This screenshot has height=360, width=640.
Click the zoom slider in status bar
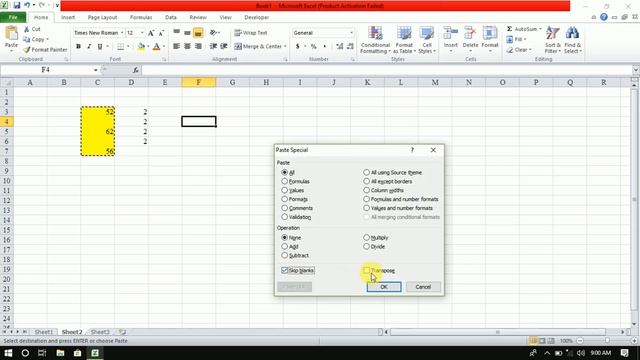(x=607, y=340)
